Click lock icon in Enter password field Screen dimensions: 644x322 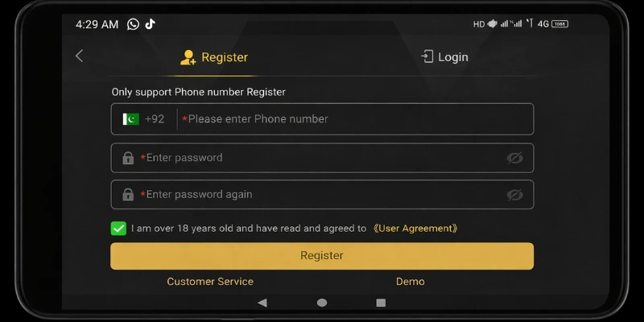click(x=128, y=158)
